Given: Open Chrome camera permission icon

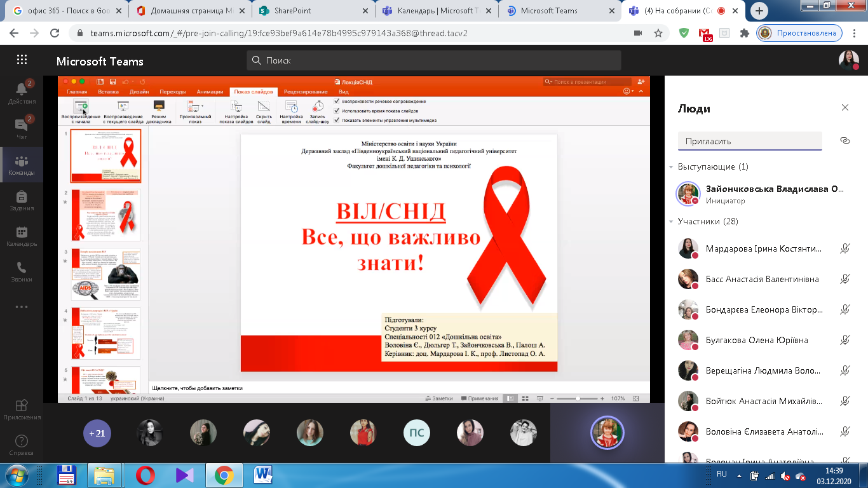Looking at the screenshot, I should 638,33.
